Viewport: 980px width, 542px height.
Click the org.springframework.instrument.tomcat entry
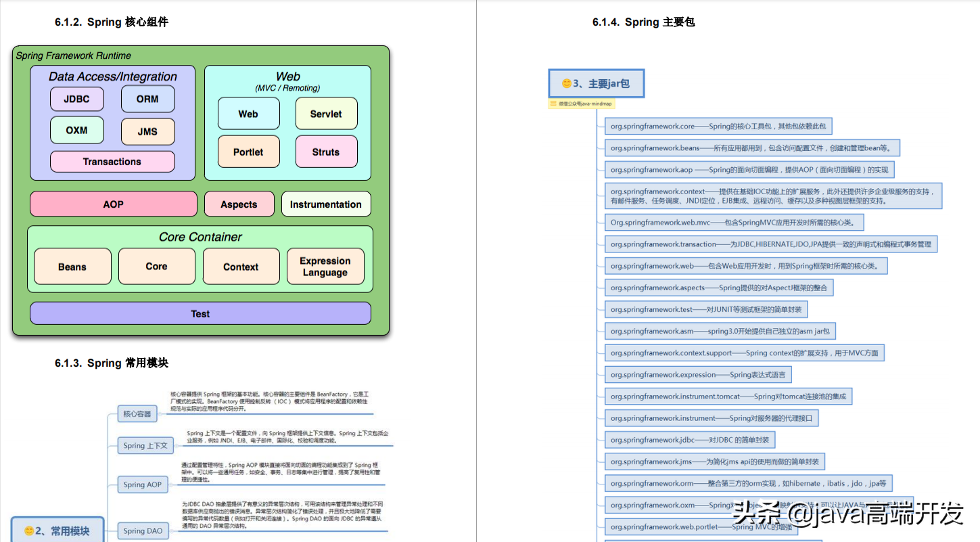coord(728,396)
